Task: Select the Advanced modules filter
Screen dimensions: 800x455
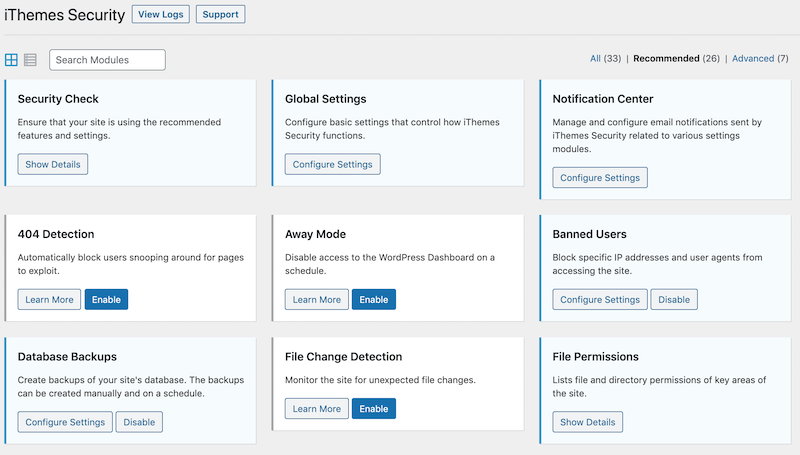Action: 753,58
